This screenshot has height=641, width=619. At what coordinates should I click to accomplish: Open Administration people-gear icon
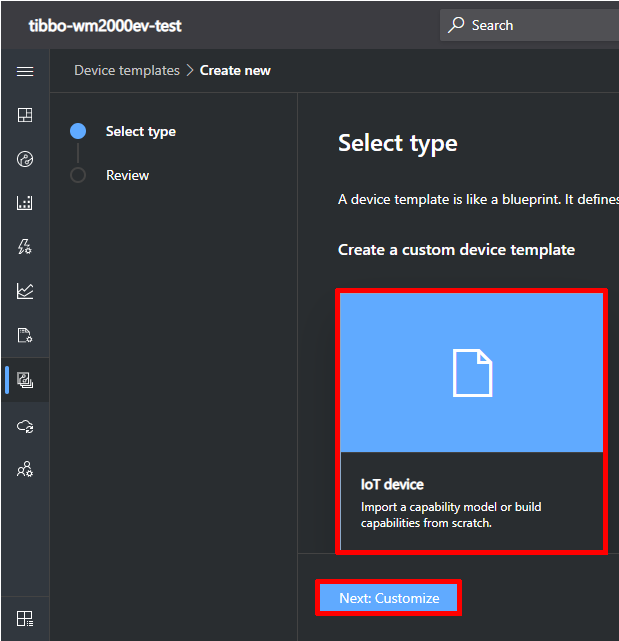[x=25, y=469]
